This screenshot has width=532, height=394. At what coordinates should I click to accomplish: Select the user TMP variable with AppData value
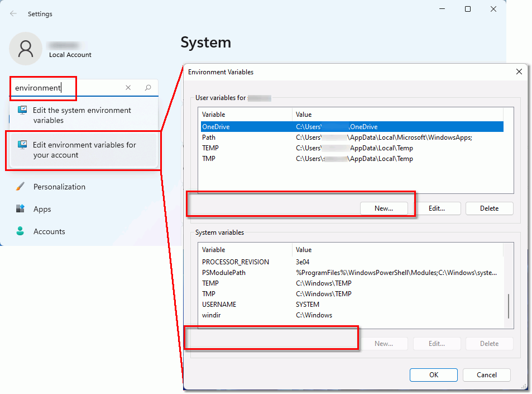[x=352, y=158]
